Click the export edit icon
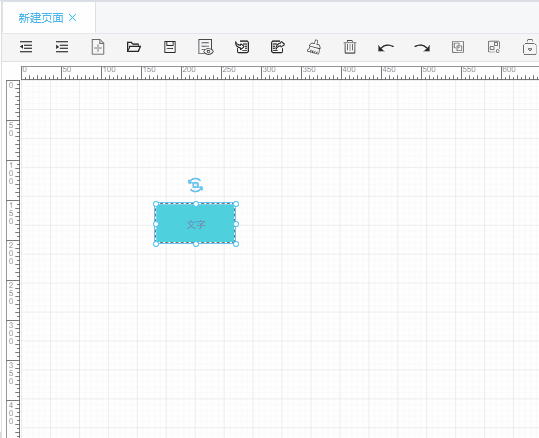Screen dimensions: 539x438 278,47
